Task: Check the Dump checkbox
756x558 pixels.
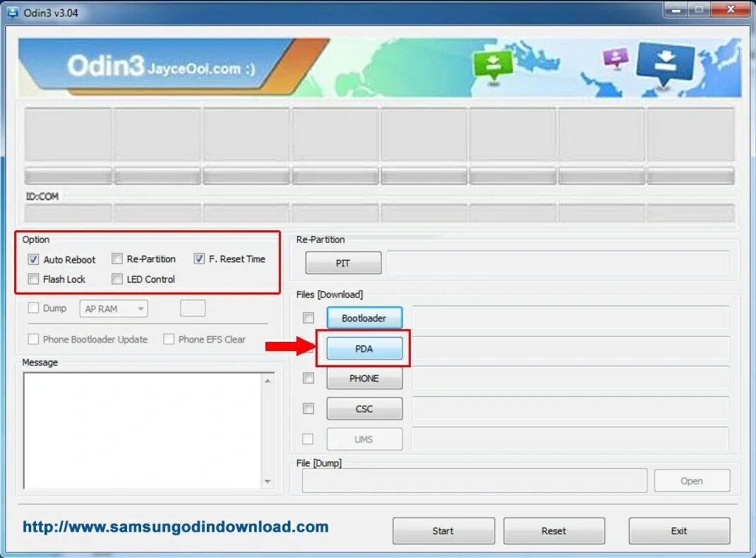Action: click(33, 308)
